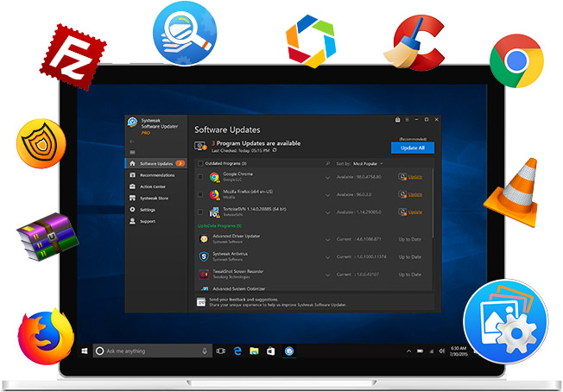Expand the Mozilla Firefox row details

(x=328, y=195)
